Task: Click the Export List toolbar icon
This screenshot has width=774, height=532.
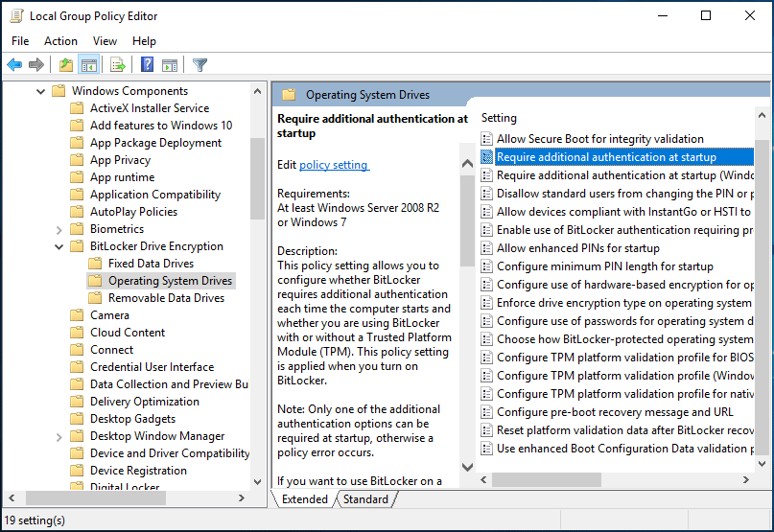Action: coord(117,65)
